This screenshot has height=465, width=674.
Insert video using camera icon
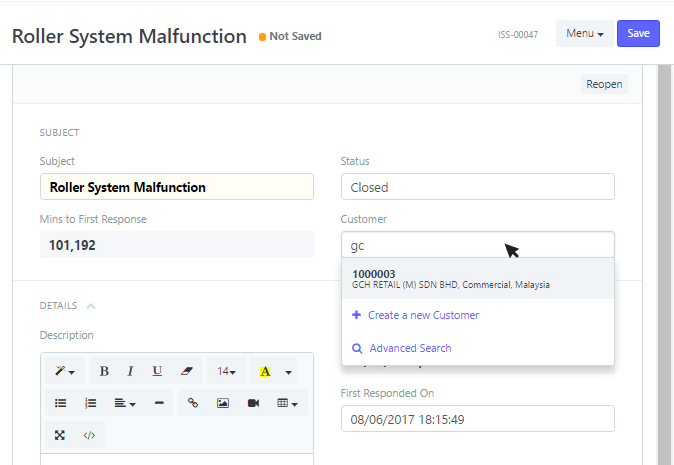coord(253,403)
